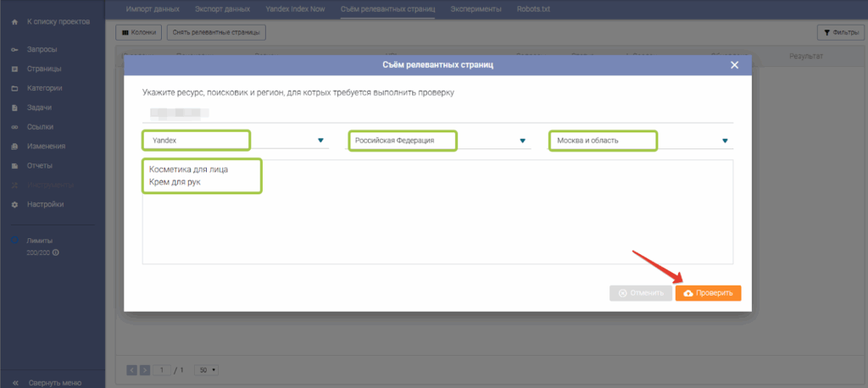Click the key icon next to Запросы

point(14,50)
